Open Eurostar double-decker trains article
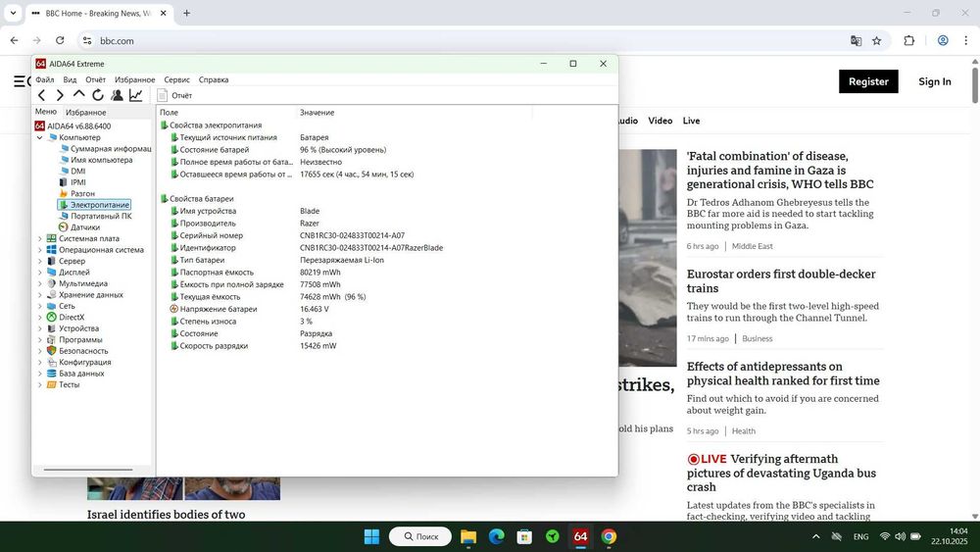980x552 pixels. (x=781, y=280)
